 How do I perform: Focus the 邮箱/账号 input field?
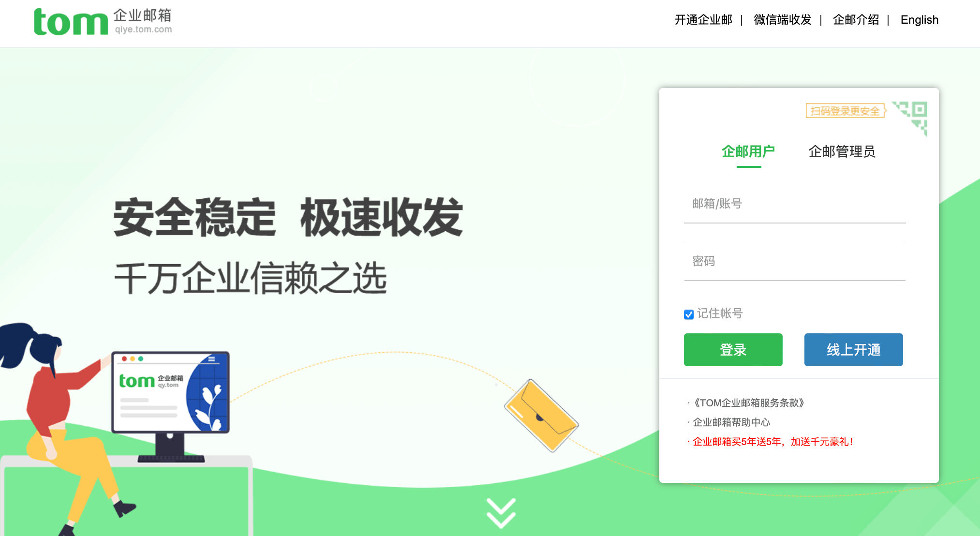pos(795,204)
